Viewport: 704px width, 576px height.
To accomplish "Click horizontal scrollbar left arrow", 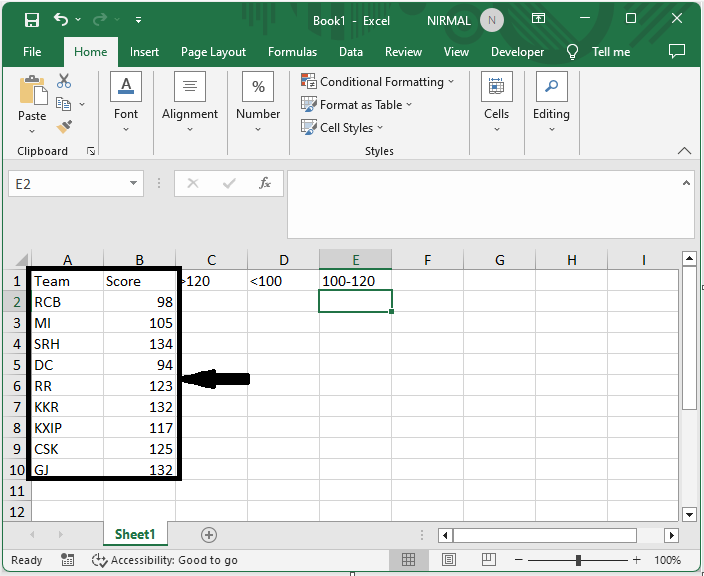I will [x=445, y=535].
